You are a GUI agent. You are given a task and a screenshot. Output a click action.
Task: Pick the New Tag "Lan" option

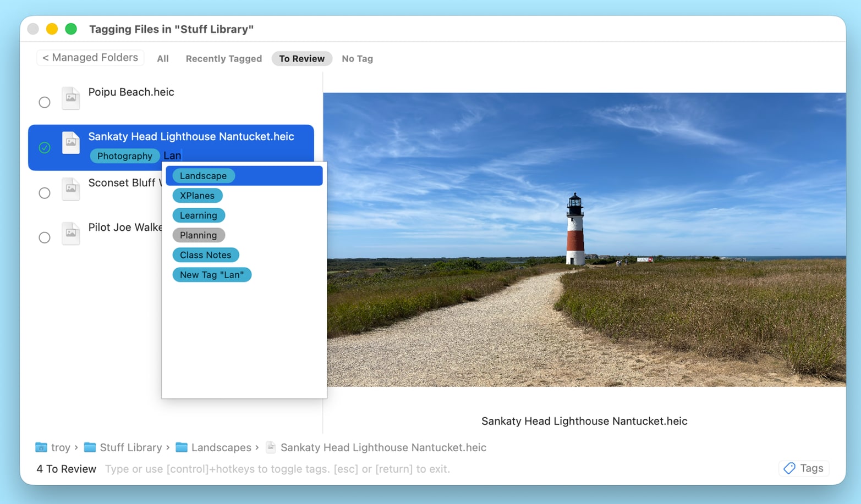click(212, 274)
